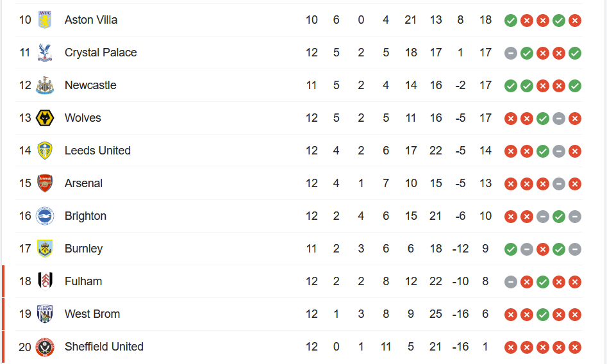
Task: Click Crystal Palace's grey draw form indicator
Action: [511, 53]
